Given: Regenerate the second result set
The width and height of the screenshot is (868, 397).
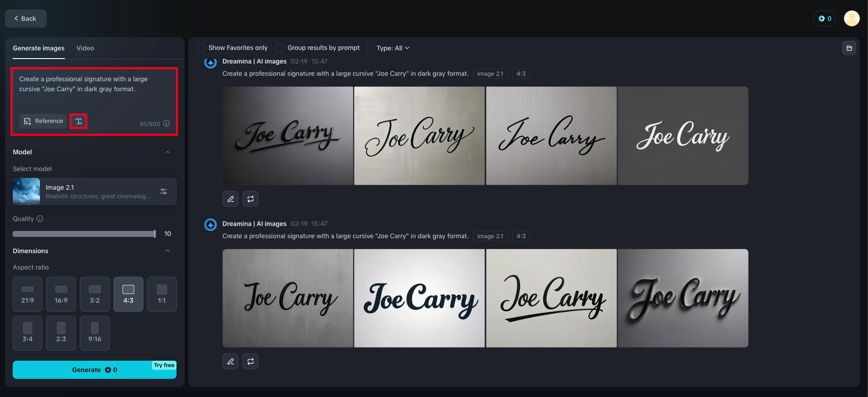Looking at the screenshot, I should tap(250, 361).
